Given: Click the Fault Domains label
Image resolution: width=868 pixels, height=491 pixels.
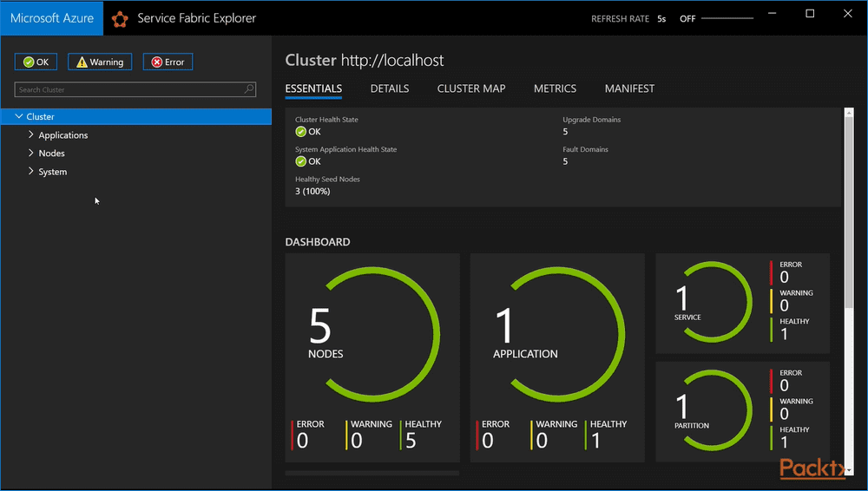Looking at the screenshot, I should click(585, 149).
